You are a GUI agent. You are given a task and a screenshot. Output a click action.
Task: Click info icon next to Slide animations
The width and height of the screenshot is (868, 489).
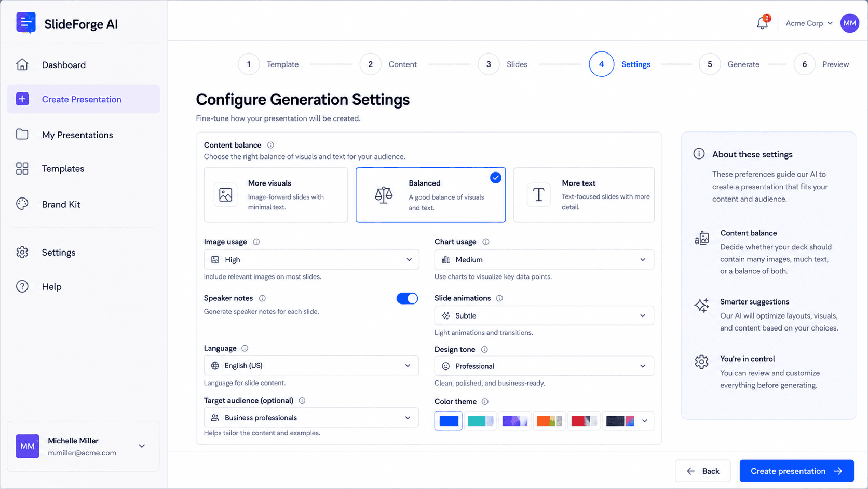tap(499, 298)
